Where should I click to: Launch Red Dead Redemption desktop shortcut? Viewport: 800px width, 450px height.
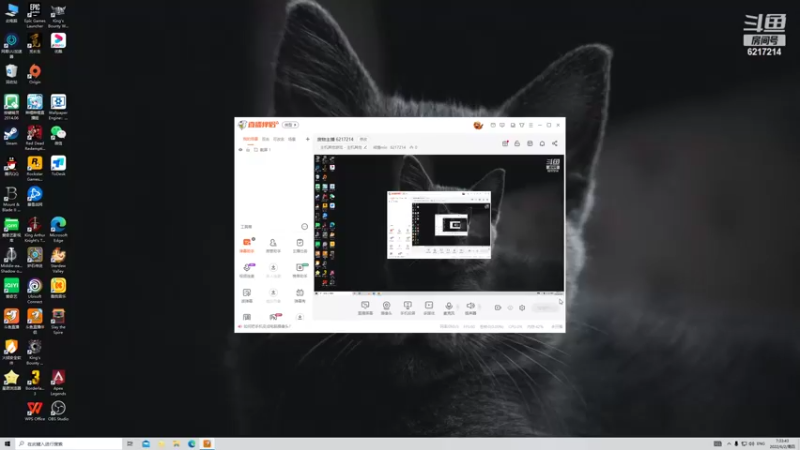pos(35,138)
